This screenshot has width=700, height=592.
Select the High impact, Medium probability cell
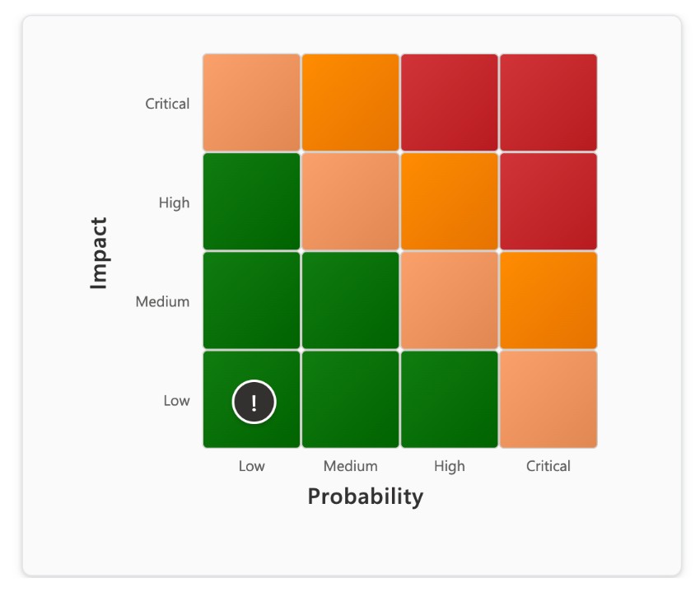[x=351, y=202]
